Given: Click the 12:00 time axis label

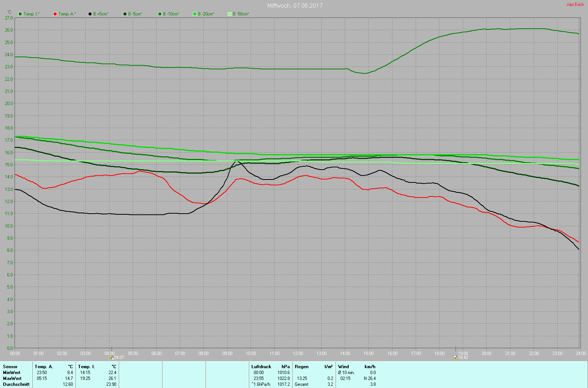Looking at the screenshot, I should (x=298, y=353).
